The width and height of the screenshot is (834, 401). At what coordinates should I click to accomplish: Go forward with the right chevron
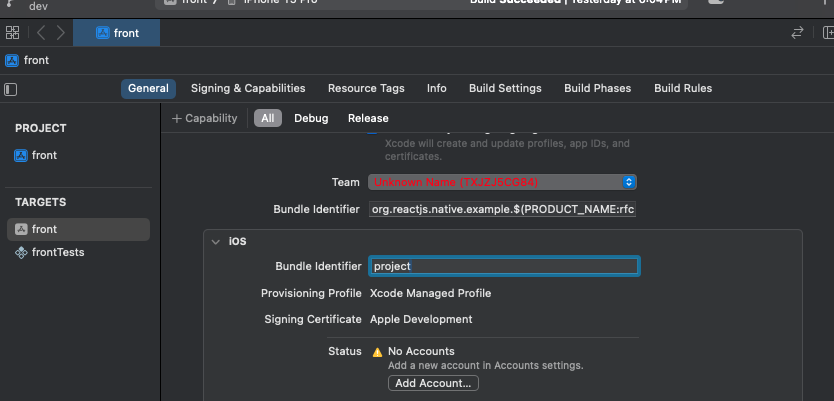pyautogui.click(x=61, y=32)
